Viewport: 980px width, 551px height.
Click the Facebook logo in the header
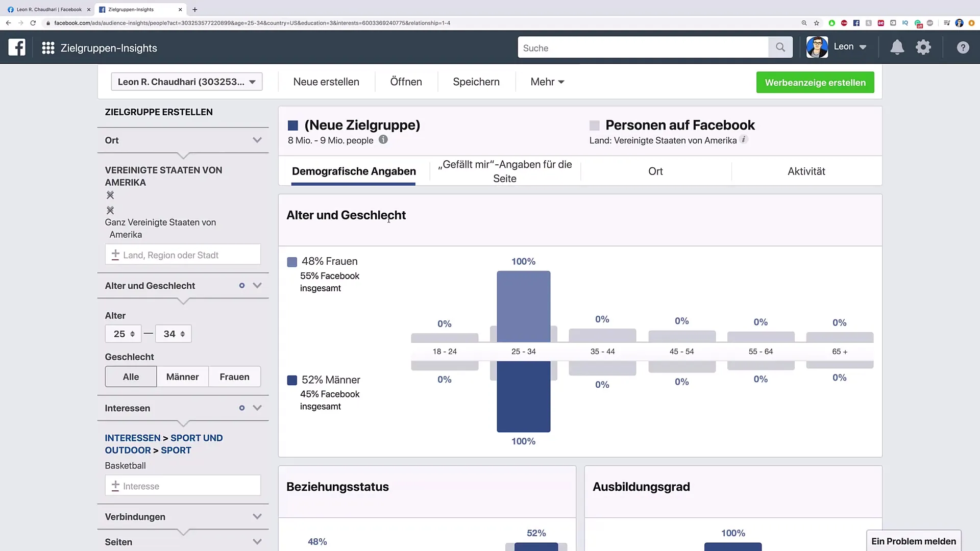point(17,47)
